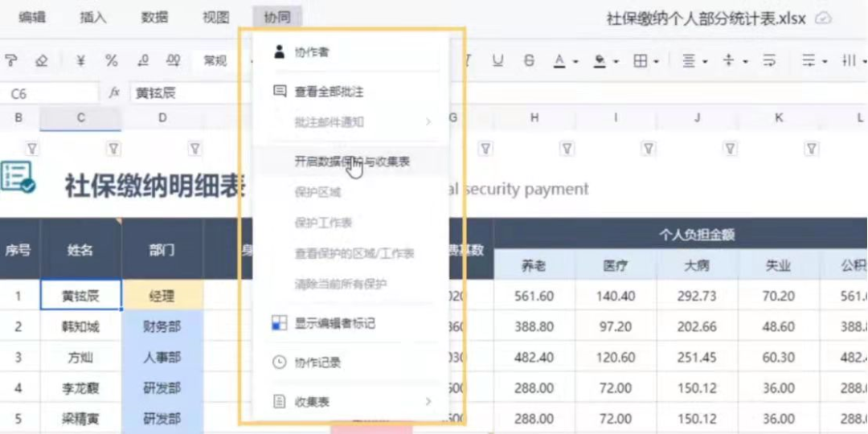Open the borders dropdown arrow
Screen dimensions: 868x434
click(657, 61)
